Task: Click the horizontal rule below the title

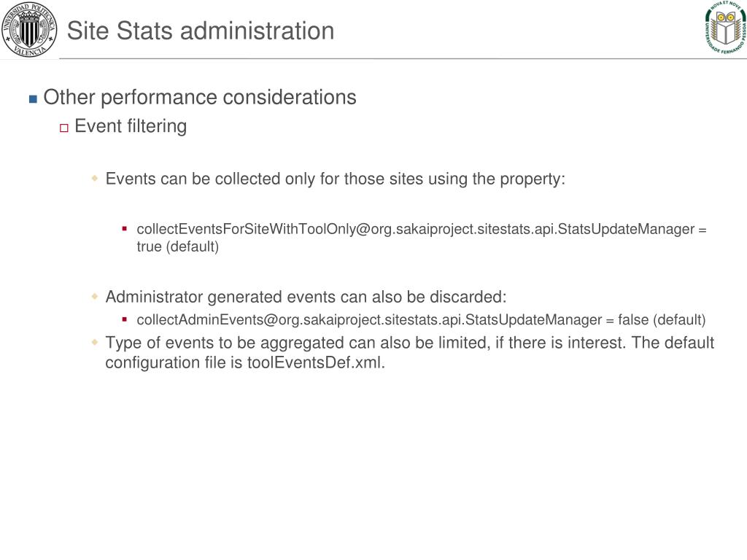Action: (x=403, y=59)
